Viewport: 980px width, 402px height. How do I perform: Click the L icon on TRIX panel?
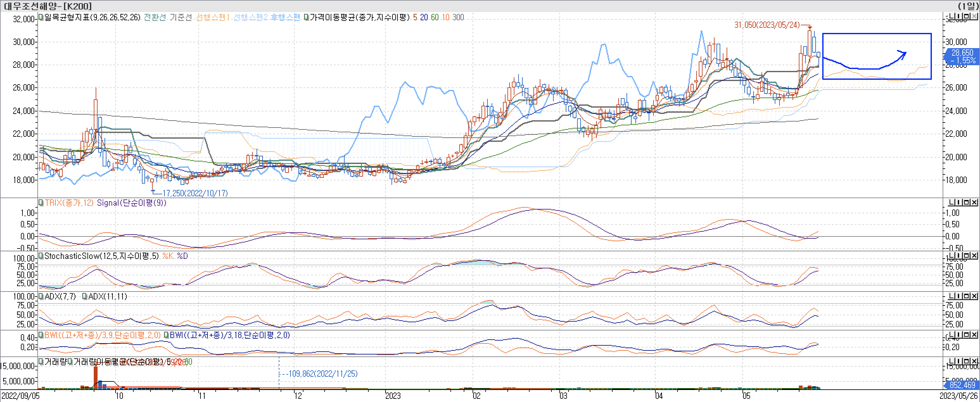click(951, 202)
